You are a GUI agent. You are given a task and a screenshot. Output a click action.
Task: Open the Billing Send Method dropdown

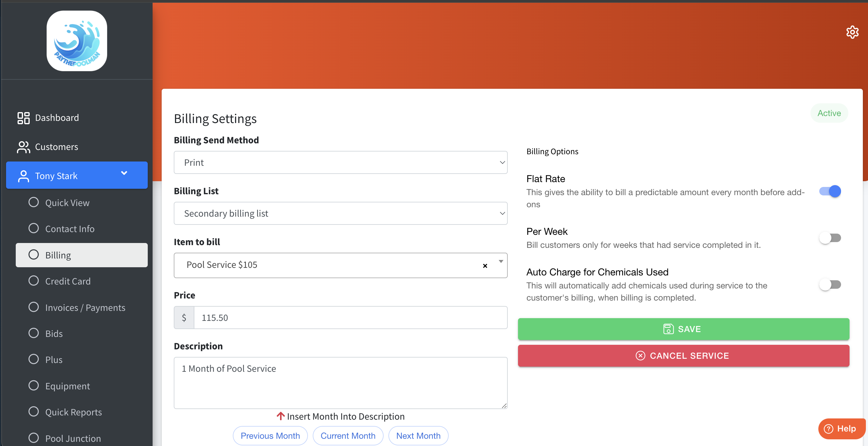[340, 162]
